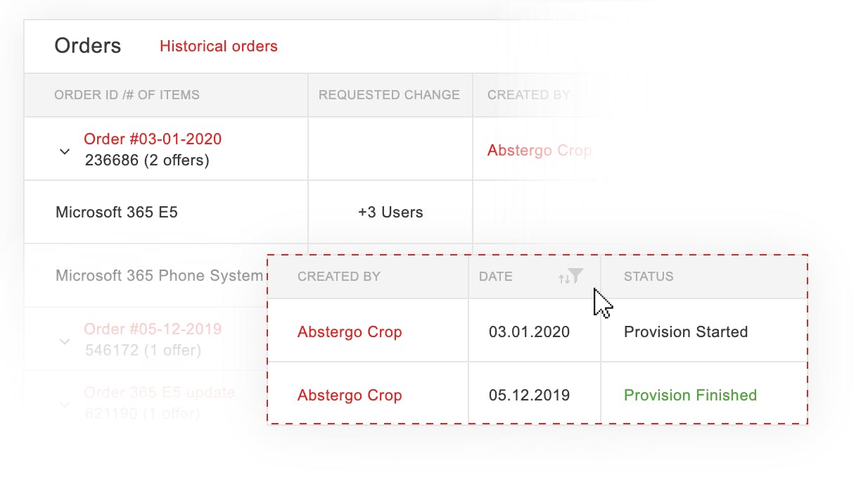
Task: Select the Orders heading tab
Action: (x=88, y=46)
